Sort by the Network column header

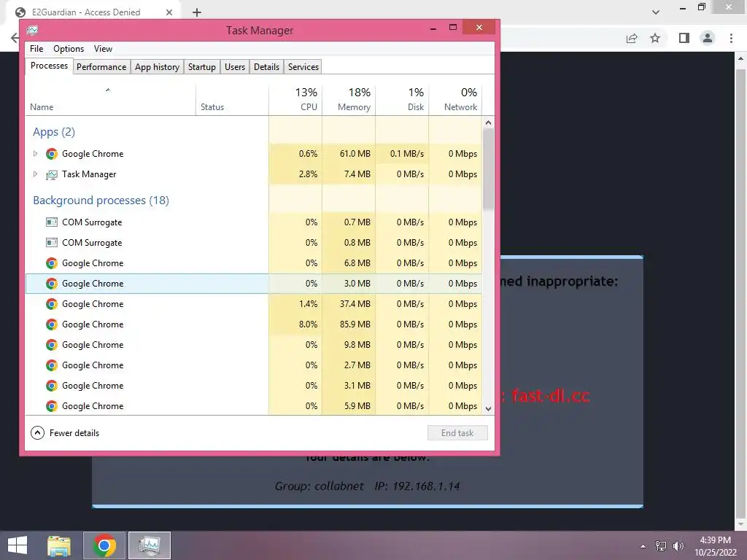[x=455, y=100]
